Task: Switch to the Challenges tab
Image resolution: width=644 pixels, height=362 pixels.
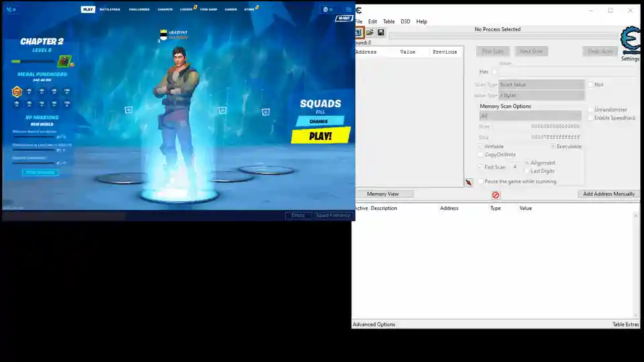Action: click(x=140, y=9)
